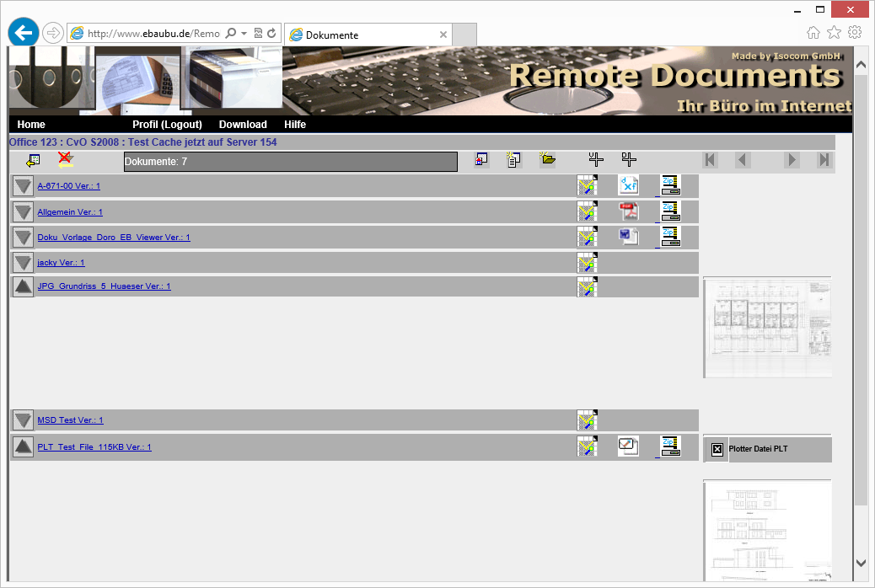The width and height of the screenshot is (875, 588).
Task: Click the building elevation thumbnail preview
Action: pyautogui.click(x=767, y=531)
